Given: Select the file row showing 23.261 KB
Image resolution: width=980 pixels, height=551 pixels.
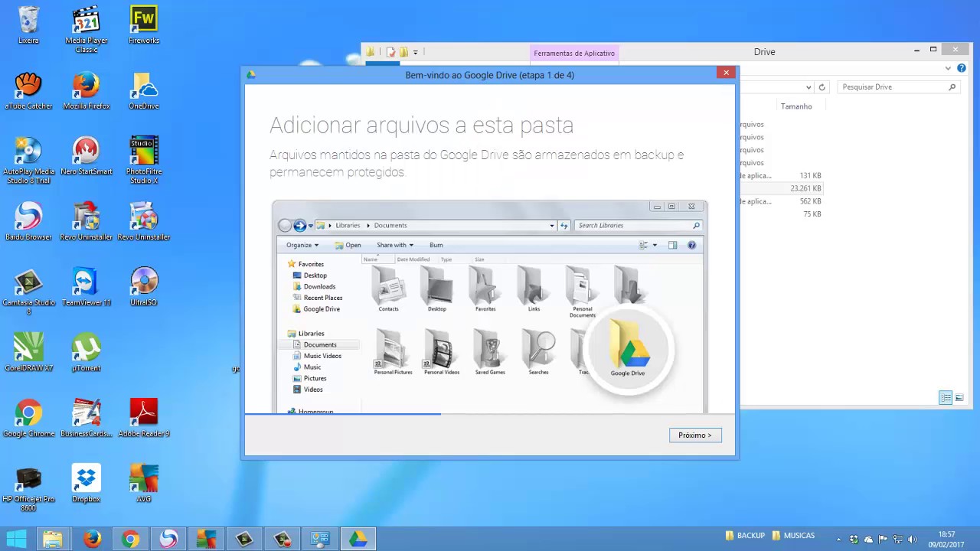Looking at the screenshot, I should click(x=779, y=188).
